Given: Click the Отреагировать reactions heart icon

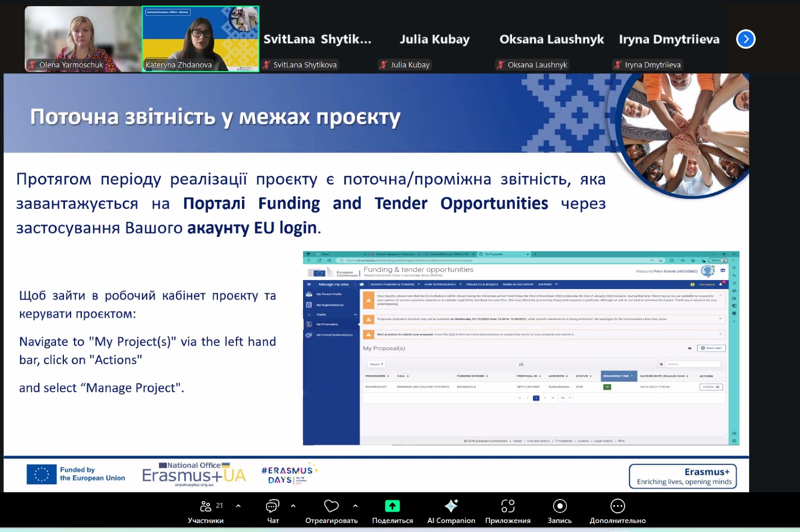Looking at the screenshot, I should tap(331, 506).
